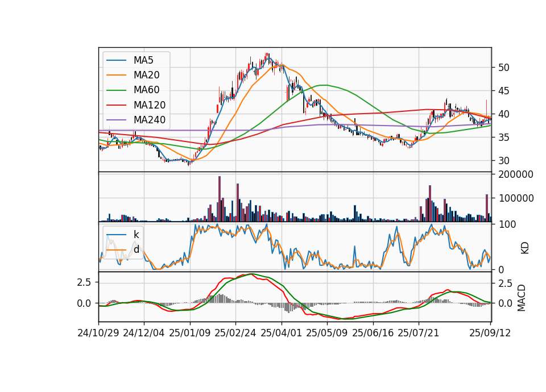Click the volume axis value 100000
This screenshot has height=392, width=546.
pyautogui.click(x=516, y=198)
